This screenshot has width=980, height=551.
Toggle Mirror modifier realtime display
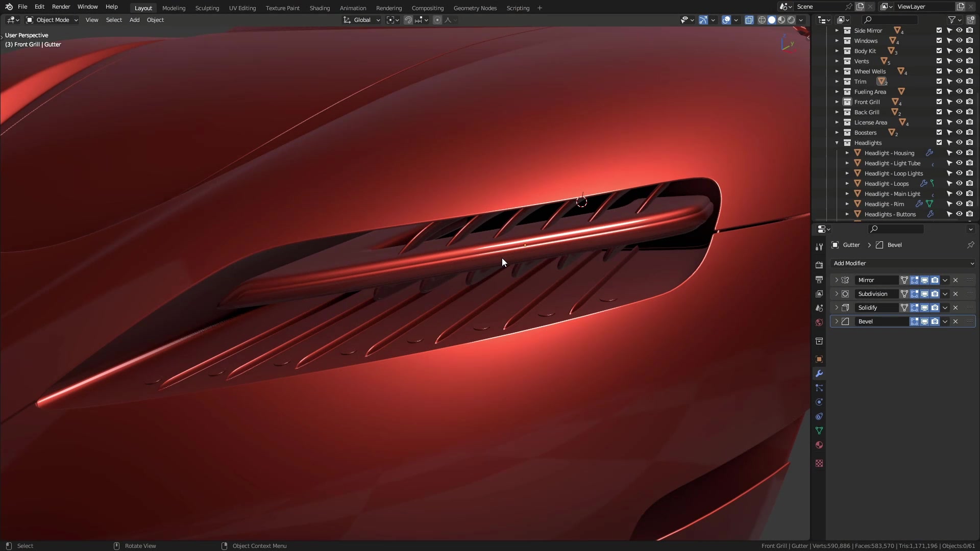(924, 280)
